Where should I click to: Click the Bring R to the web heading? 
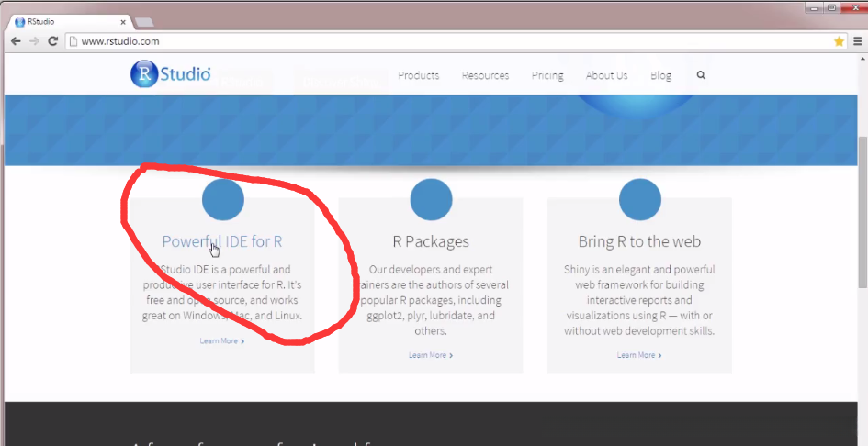click(639, 241)
